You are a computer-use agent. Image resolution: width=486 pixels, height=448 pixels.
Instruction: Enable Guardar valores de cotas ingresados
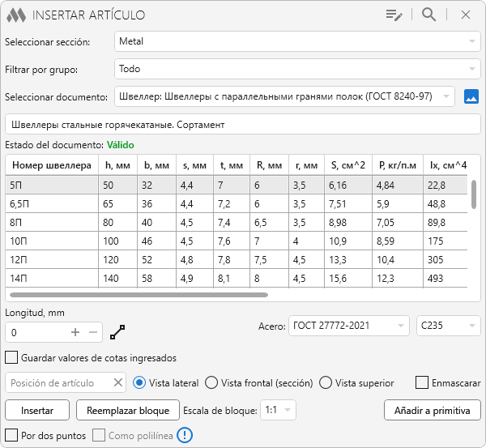(11, 357)
